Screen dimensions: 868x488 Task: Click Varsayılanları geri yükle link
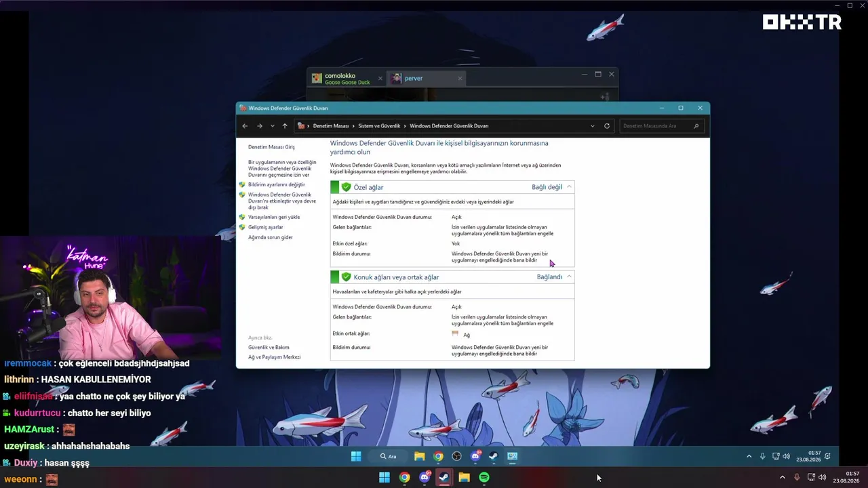pyautogui.click(x=274, y=217)
